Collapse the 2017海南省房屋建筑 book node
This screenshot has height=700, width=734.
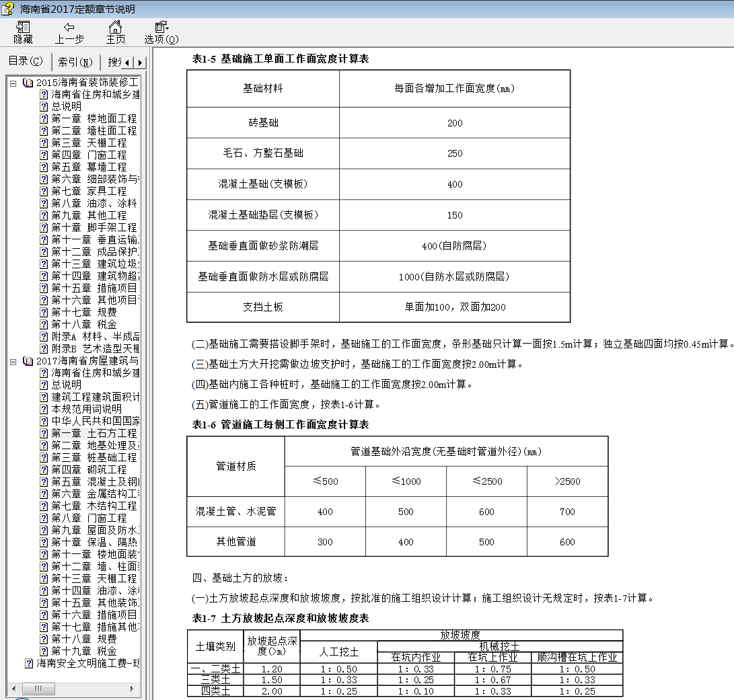click(x=13, y=361)
